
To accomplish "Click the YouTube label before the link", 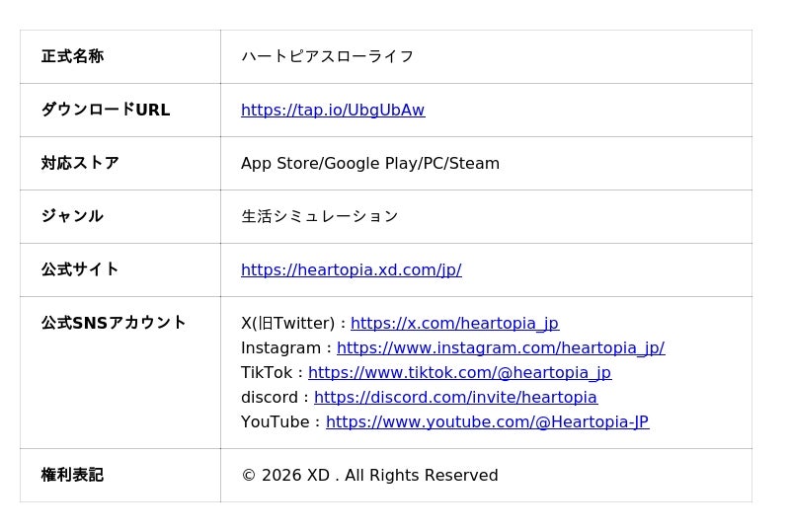I will coord(276,421).
